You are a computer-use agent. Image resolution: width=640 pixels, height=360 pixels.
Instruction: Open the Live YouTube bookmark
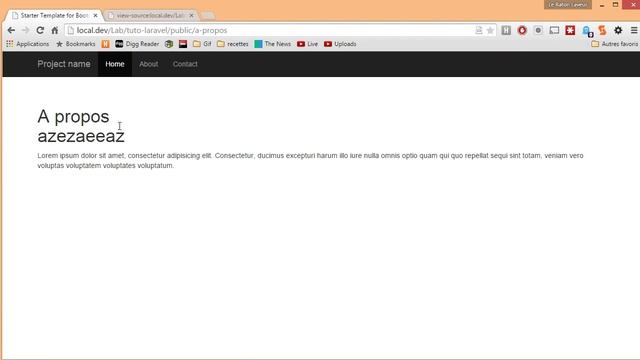[x=307, y=44]
